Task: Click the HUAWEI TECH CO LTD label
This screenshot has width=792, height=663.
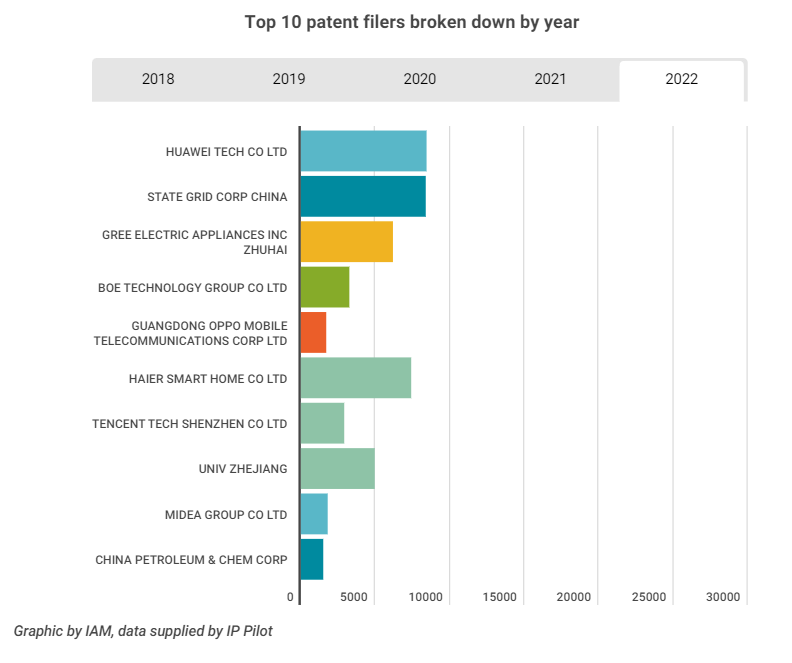Action: pos(226,152)
